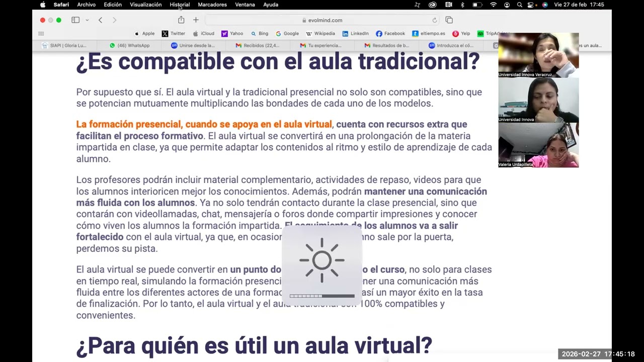Image resolution: width=644 pixels, height=362 pixels.
Task: Open the Wi-Fi status menu
Action: click(494, 5)
